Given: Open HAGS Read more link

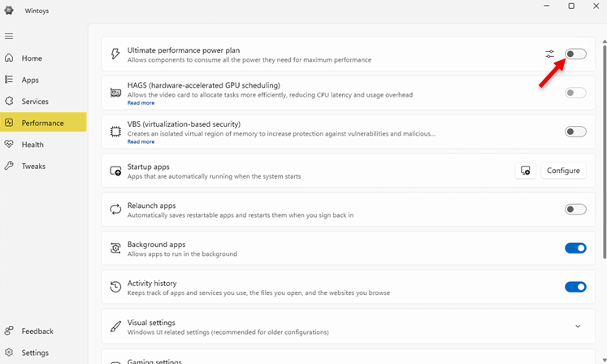Looking at the screenshot, I should [141, 103].
